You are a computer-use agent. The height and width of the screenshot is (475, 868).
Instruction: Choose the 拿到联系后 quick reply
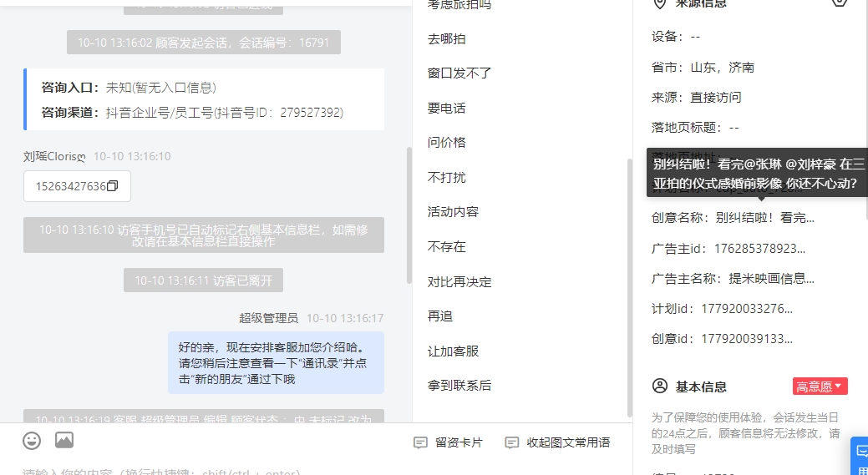click(459, 386)
